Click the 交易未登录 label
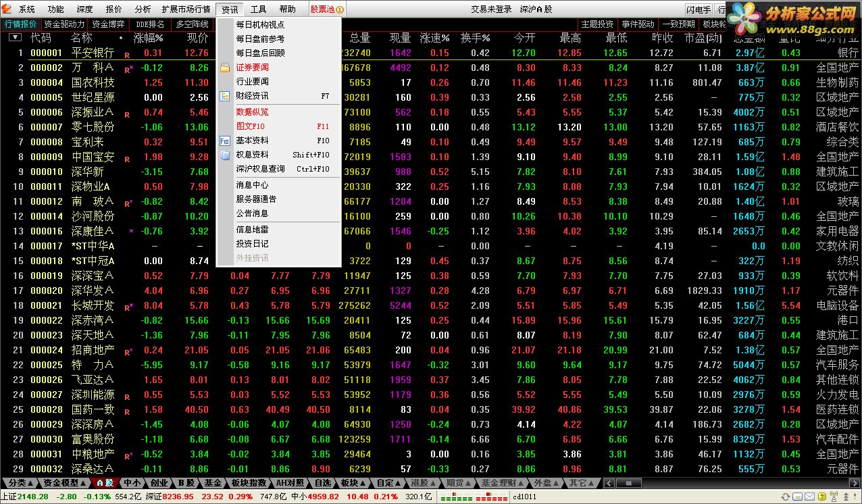This screenshot has height=504, width=862. pyautogui.click(x=491, y=9)
